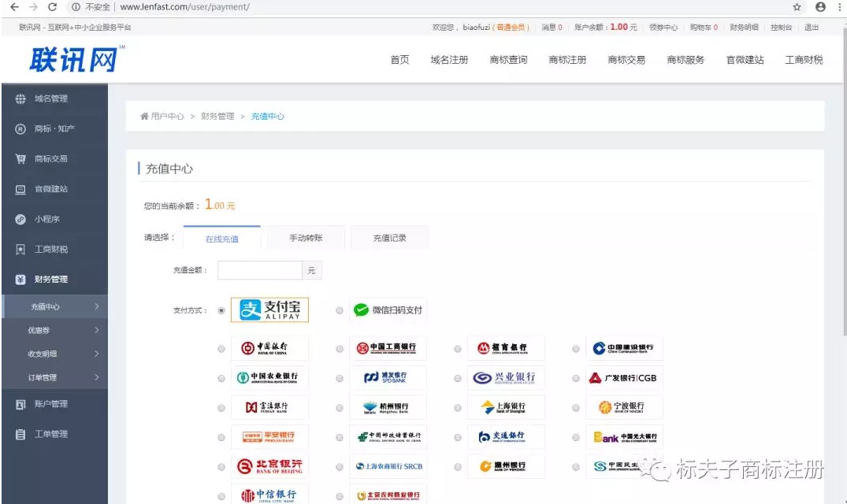The image size is (847, 504).
Task: Expand the 优惠券 sidebar chevron
Action: 97,330
